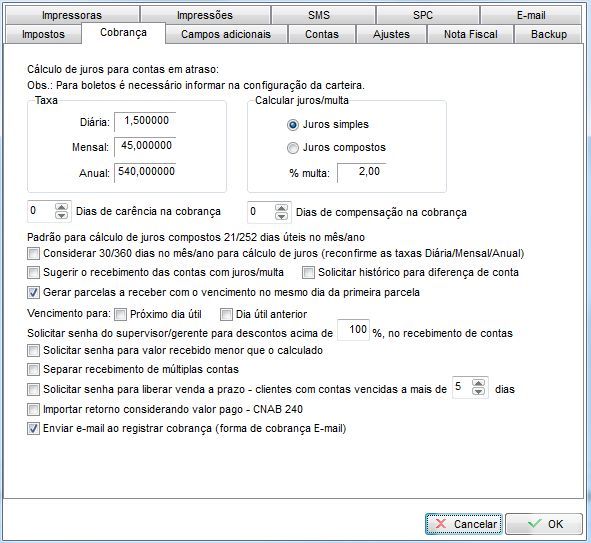Switch to the Ajustes tab
This screenshot has height=543, width=591.
(x=391, y=34)
